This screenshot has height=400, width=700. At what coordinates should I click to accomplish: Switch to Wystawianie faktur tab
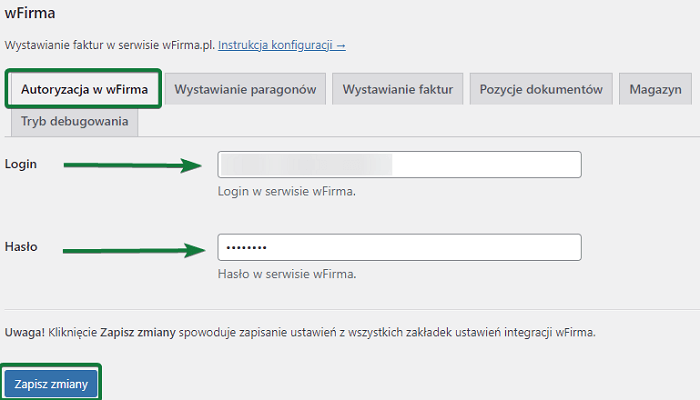(397, 89)
